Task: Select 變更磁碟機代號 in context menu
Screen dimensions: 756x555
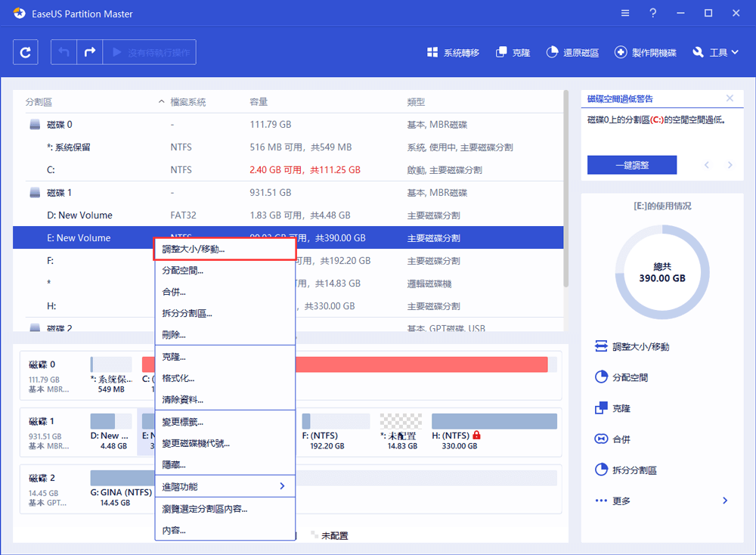Action: click(225, 443)
